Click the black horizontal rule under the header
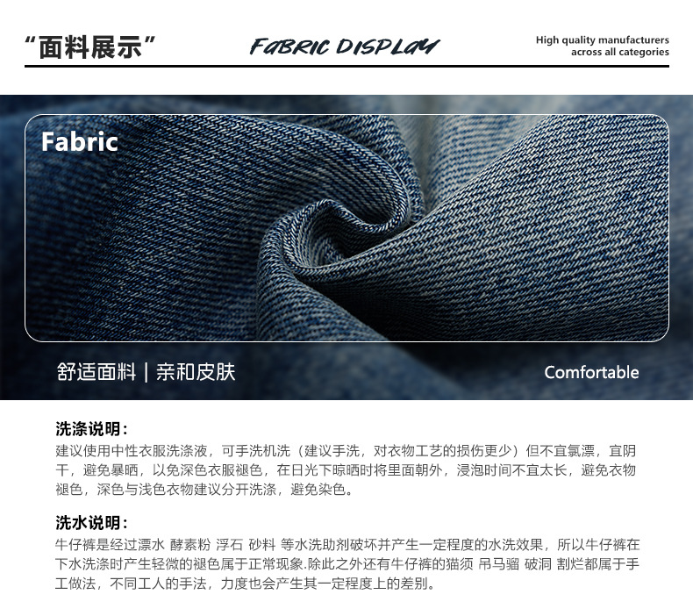 click(x=347, y=67)
